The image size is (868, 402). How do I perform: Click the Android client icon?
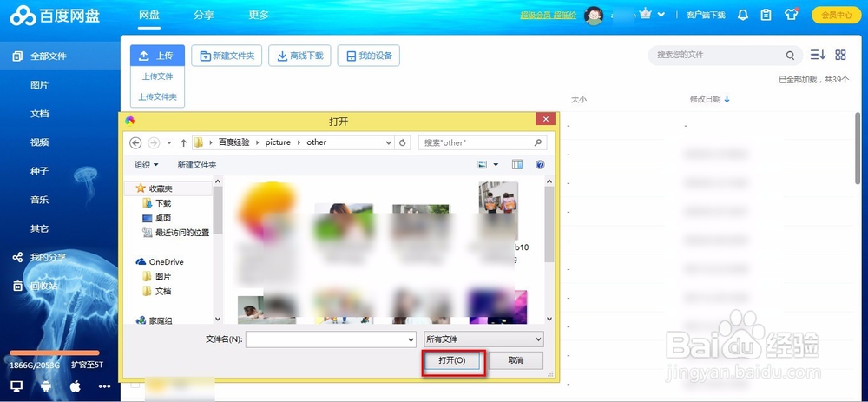tap(46, 386)
